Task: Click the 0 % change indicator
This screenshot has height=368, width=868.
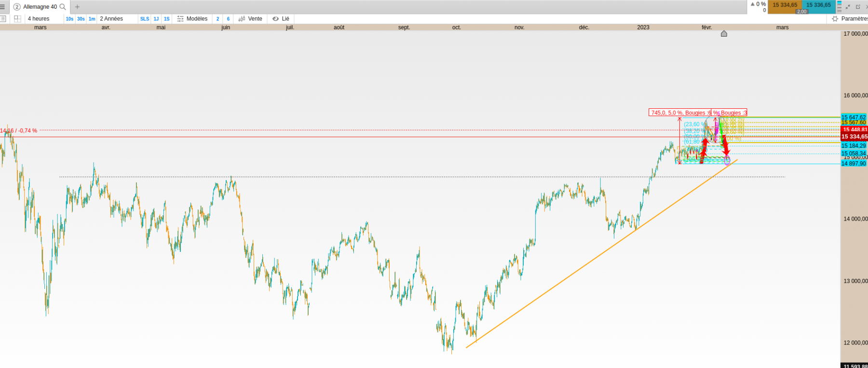Action: pos(759,4)
